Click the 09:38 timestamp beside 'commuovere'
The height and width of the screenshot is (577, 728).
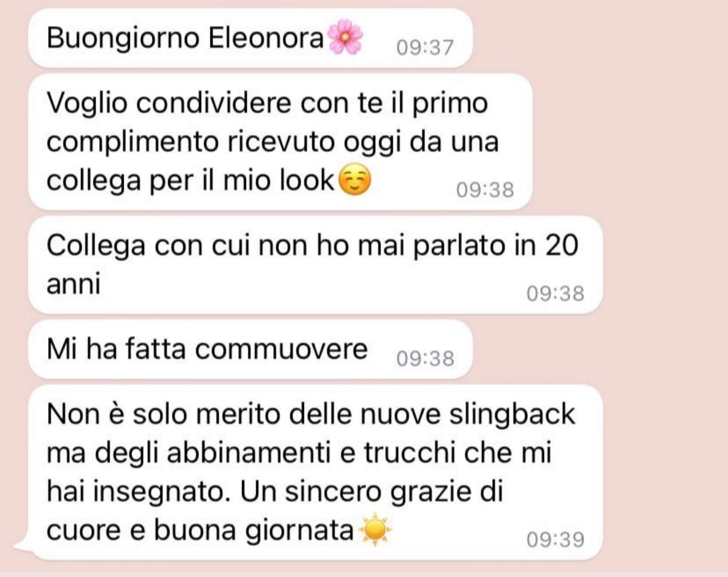[425, 359]
